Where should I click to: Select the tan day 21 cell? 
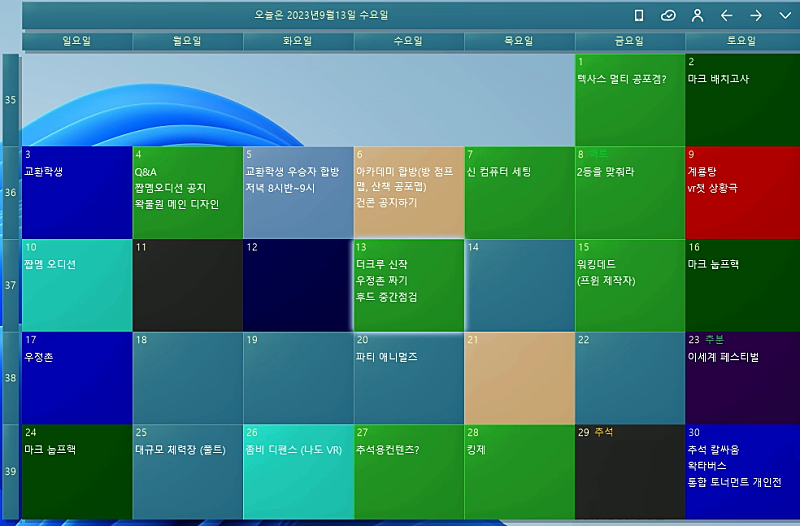point(519,378)
